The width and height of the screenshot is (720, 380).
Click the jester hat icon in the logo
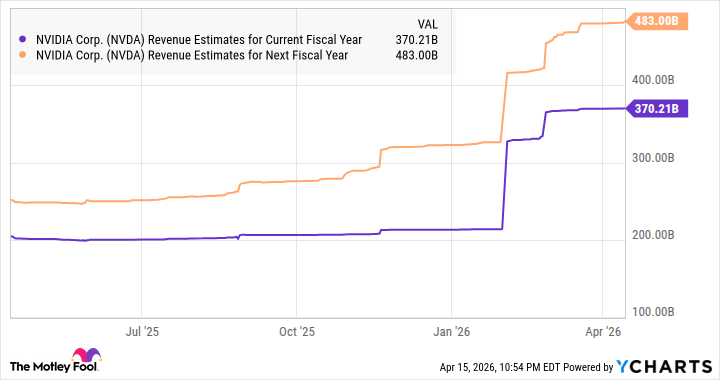click(x=86, y=355)
